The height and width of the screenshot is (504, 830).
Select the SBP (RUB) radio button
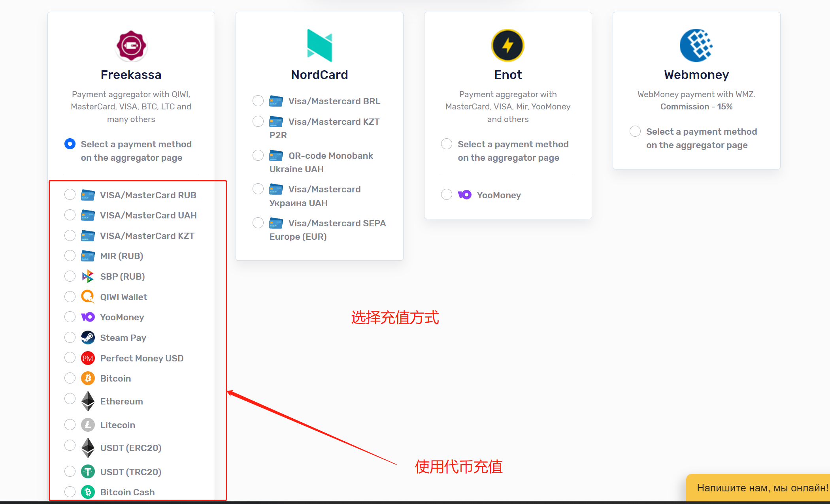coord(70,276)
